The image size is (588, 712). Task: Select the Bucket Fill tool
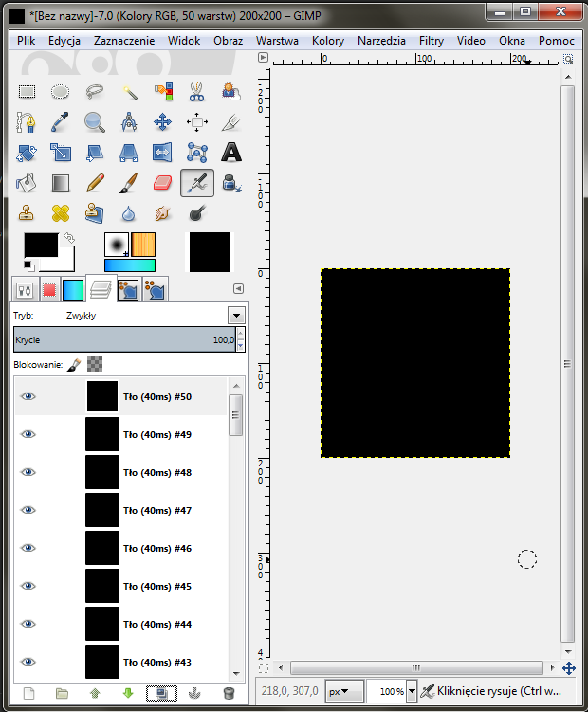click(28, 182)
